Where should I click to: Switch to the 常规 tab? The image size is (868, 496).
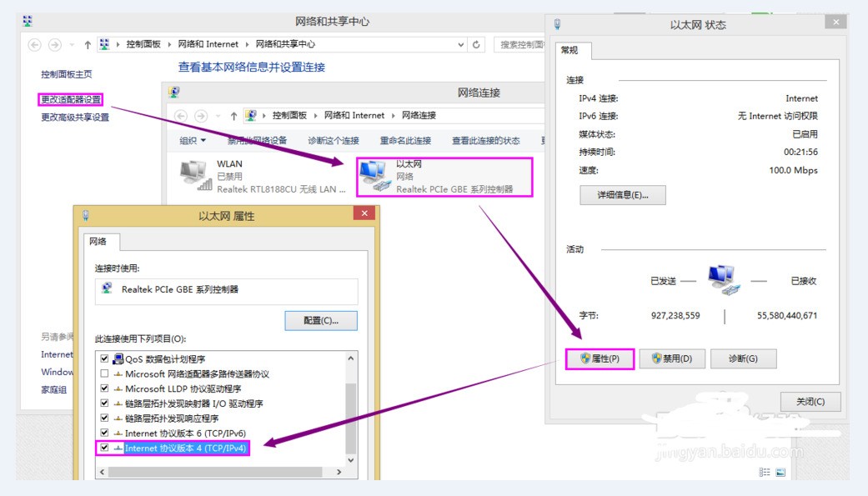(570, 50)
